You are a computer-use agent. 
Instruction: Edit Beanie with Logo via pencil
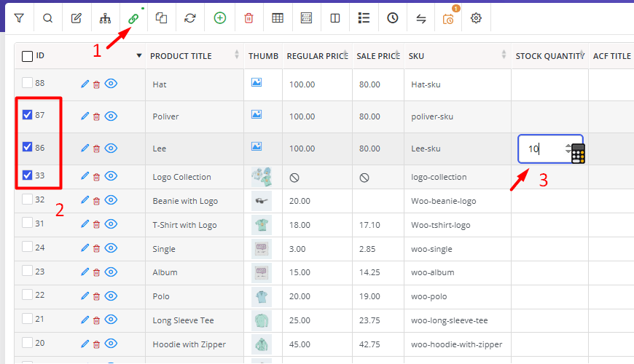click(x=85, y=200)
